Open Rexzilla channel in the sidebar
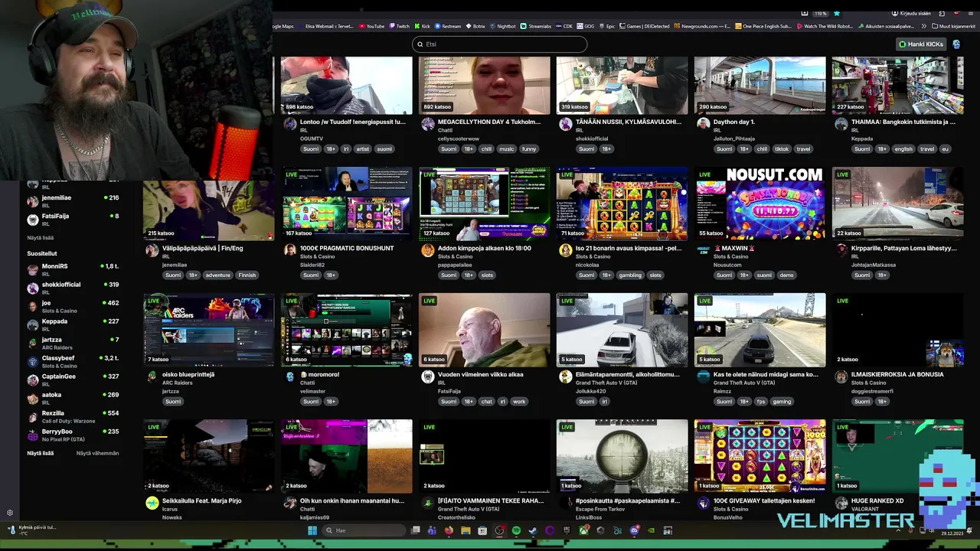The image size is (980, 551). (x=73, y=416)
